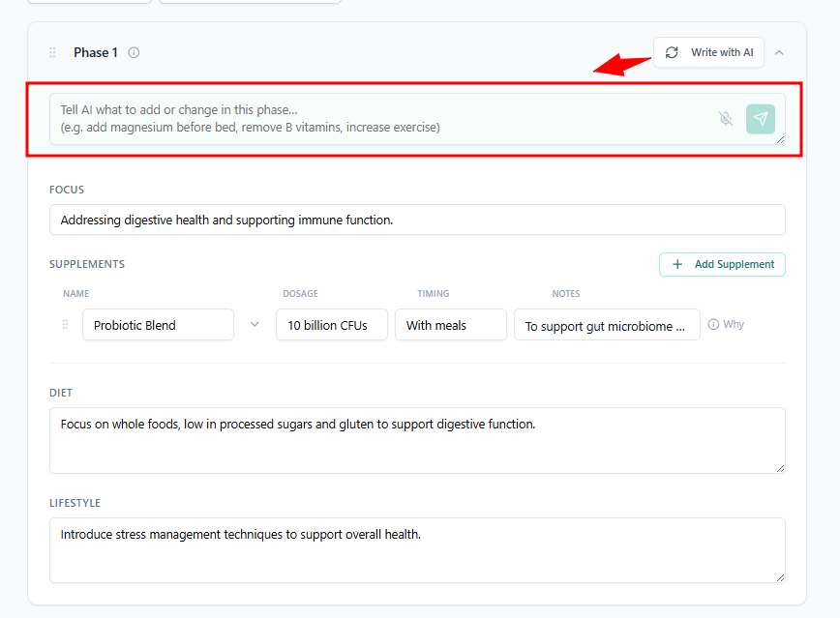Click the SUPPLEMENTS section label

pos(87,265)
